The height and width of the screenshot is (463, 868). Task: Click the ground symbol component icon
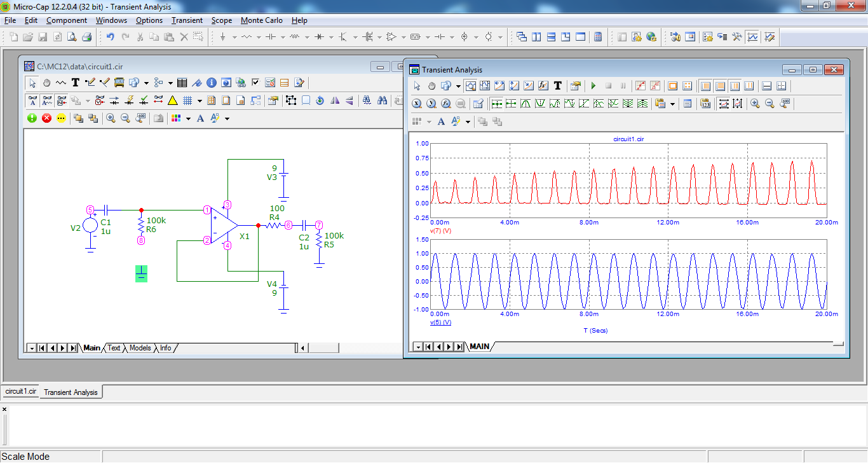pyautogui.click(x=223, y=37)
